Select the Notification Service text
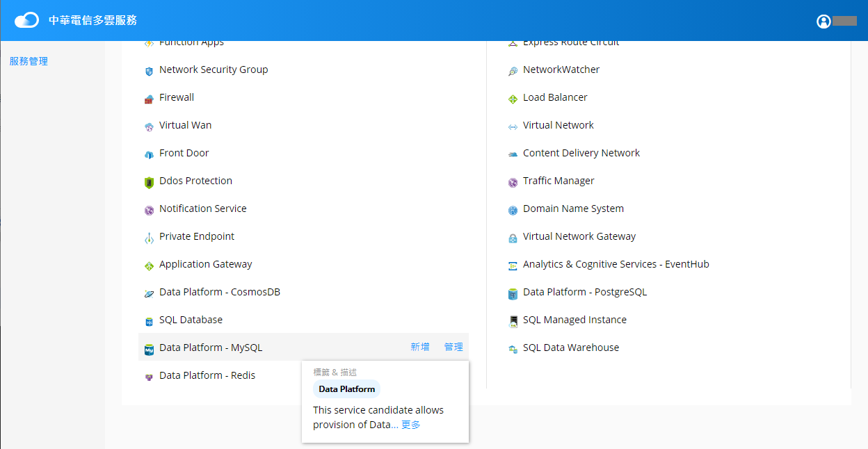868x449 pixels. coord(203,209)
